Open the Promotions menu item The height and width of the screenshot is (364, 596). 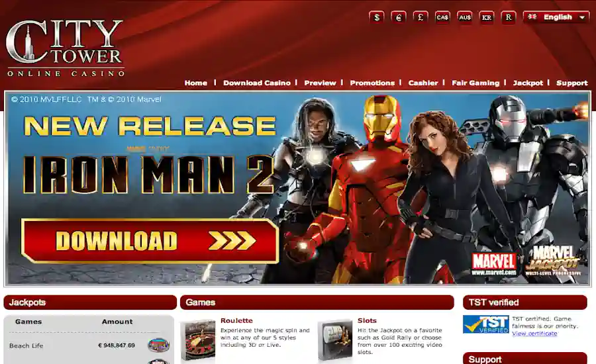(x=372, y=83)
